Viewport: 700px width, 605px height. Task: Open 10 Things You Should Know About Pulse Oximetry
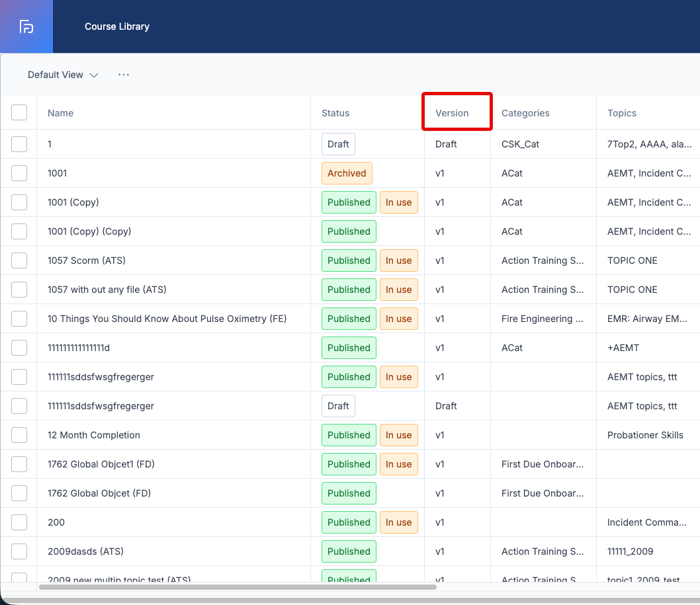point(167,319)
